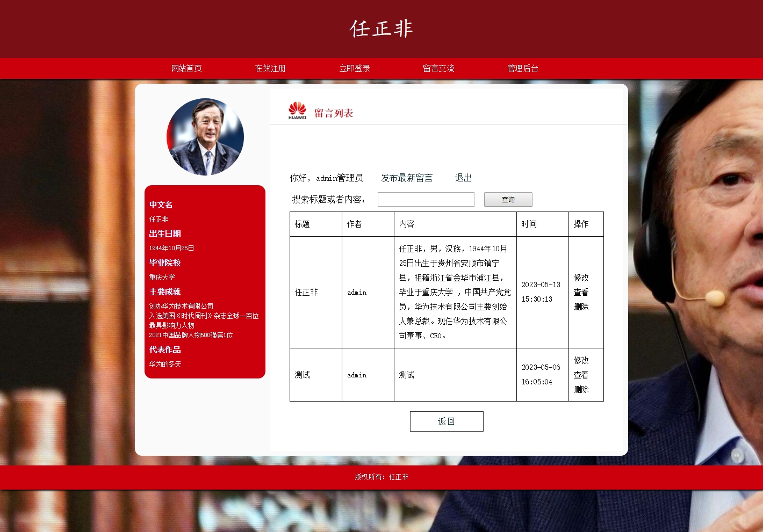
Task: Click the 中文名 label in sidebar
Action: coord(161,205)
